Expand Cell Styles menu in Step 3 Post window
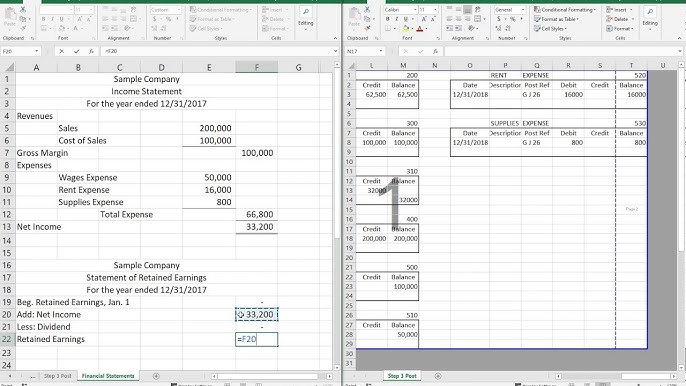This screenshot has height=386, width=686. (x=550, y=29)
